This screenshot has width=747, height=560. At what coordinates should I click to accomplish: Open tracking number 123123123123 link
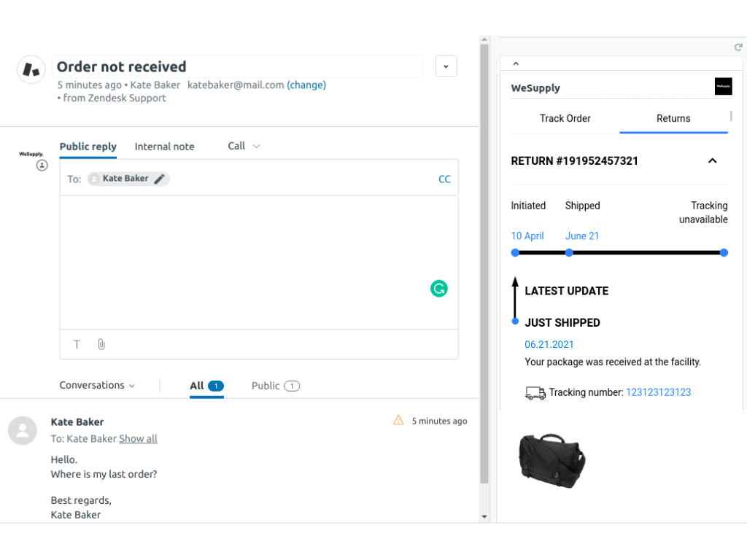pyautogui.click(x=658, y=392)
